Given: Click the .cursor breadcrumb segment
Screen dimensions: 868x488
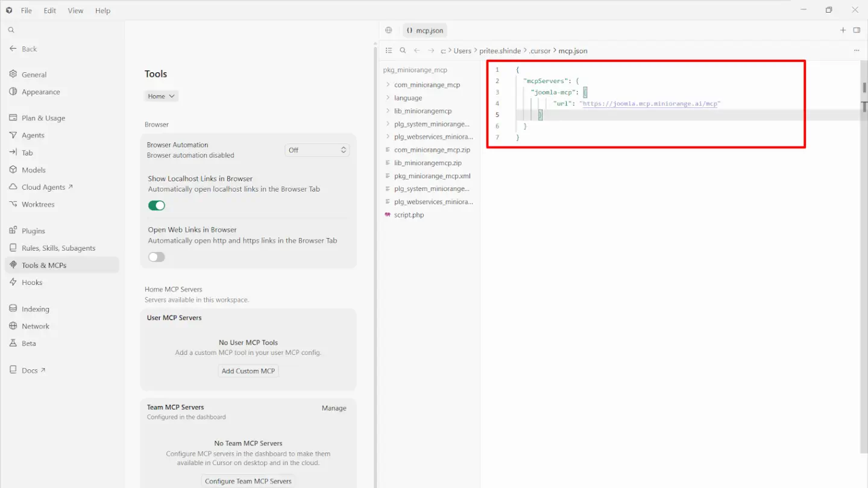Looking at the screenshot, I should (x=540, y=51).
